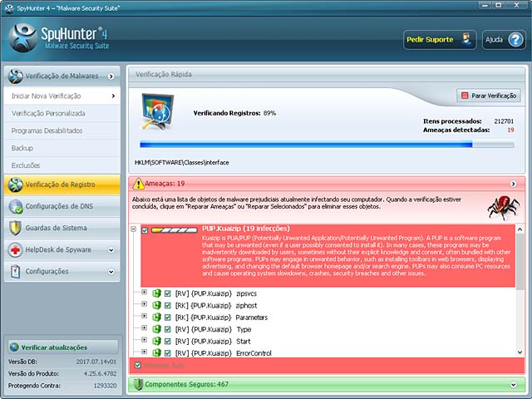Click the blue scan progress bar

[327, 145]
